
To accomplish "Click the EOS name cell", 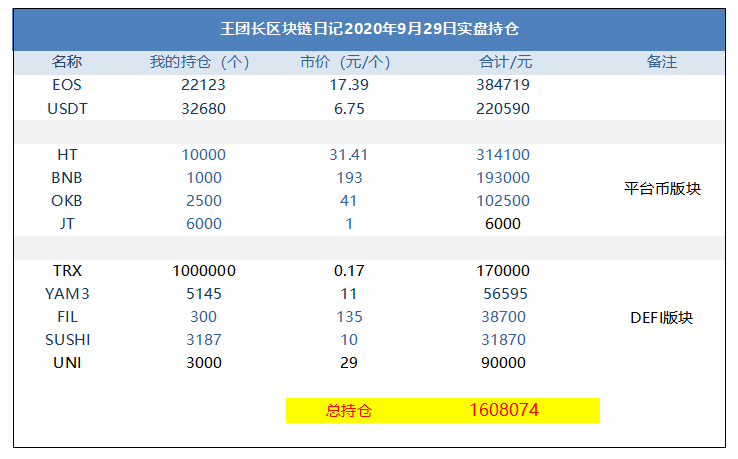I will [67, 85].
